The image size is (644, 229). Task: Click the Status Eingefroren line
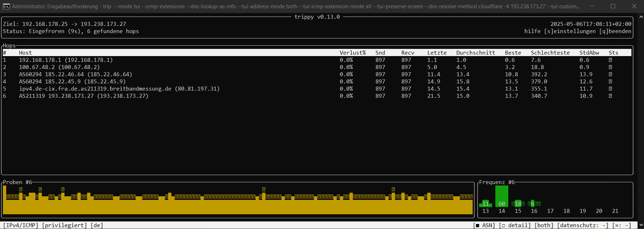(x=71, y=31)
